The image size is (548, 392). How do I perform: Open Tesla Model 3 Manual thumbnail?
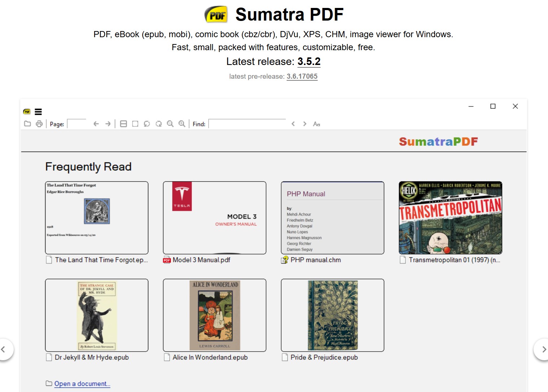tap(214, 218)
